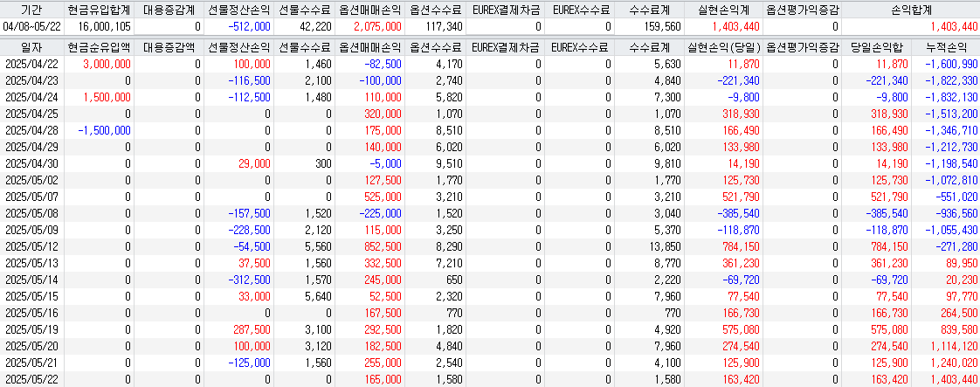Select the cash outflow value -1,500,000
Screen dimensions: 980x387
click(105, 129)
